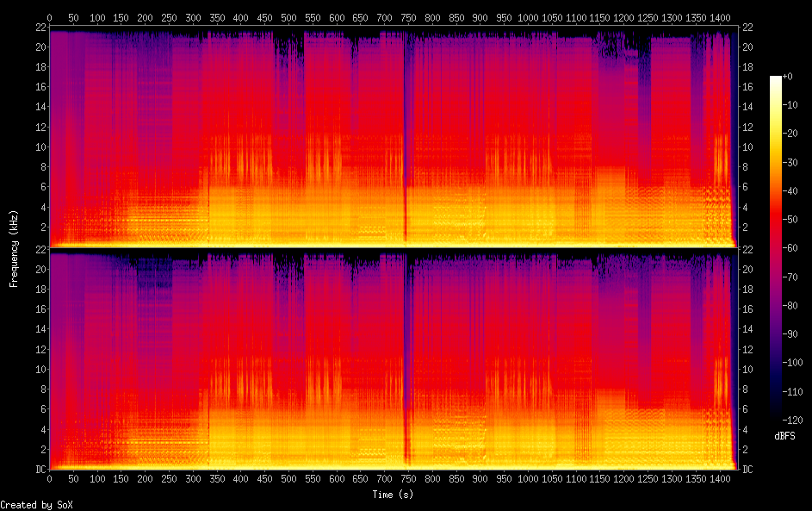Click the 10 kHz tick on the upper-left frequency axis

(x=39, y=146)
